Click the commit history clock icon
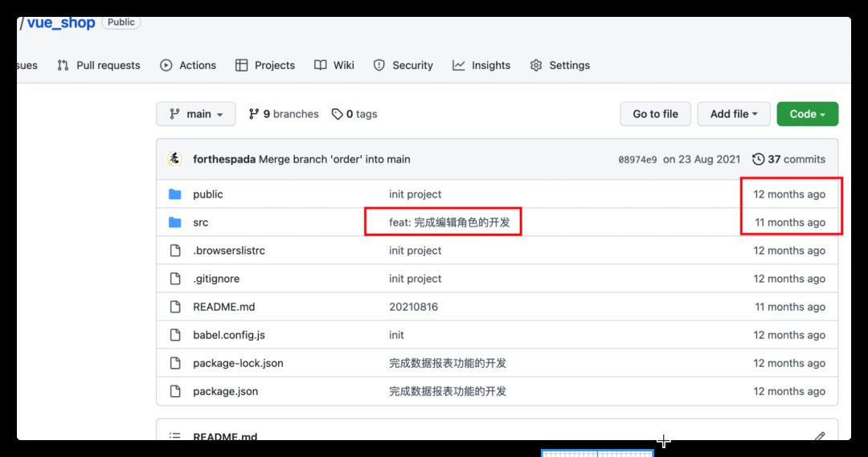The width and height of the screenshot is (868, 457). [758, 159]
